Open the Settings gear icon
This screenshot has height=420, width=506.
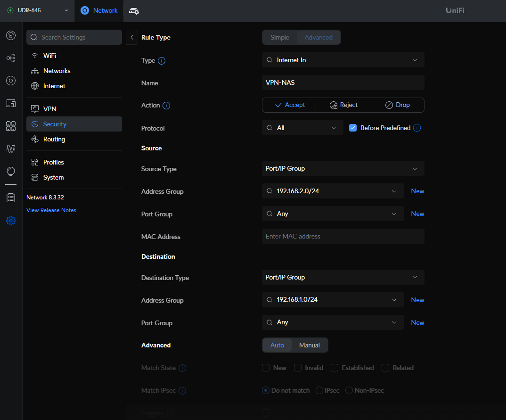(x=11, y=221)
